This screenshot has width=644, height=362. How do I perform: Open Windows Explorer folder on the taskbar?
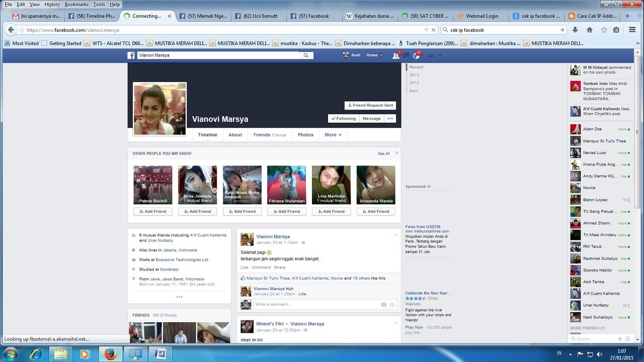pos(60,354)
